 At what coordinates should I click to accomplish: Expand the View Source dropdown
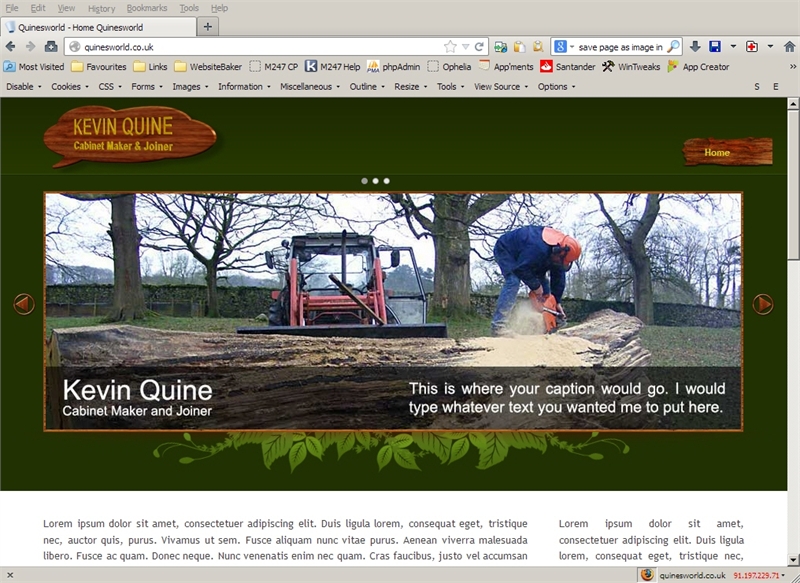pos(500,87)
